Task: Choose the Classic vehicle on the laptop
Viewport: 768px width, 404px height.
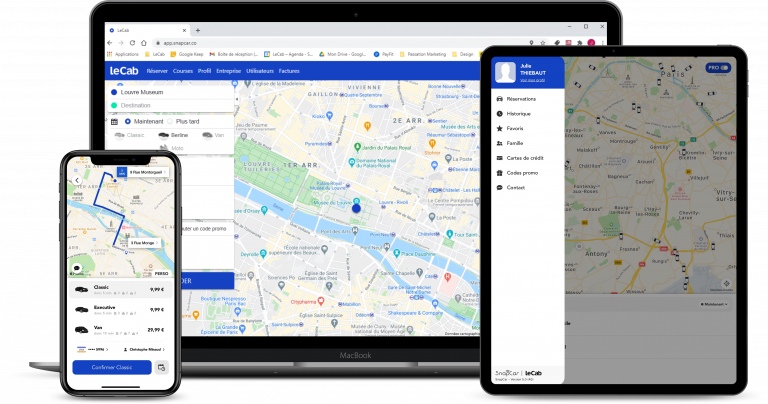Action: (130, 135)
